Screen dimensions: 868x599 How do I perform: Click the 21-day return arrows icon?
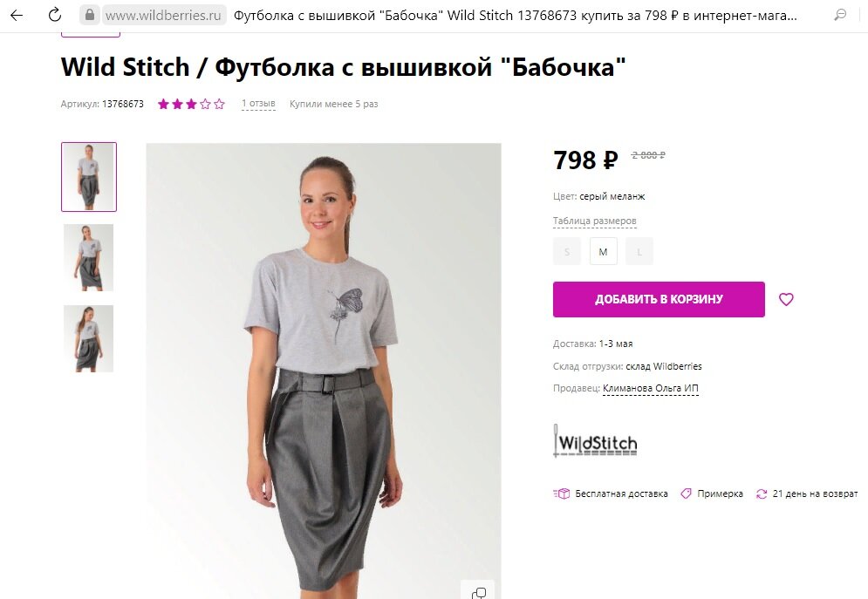pos(762,493)
